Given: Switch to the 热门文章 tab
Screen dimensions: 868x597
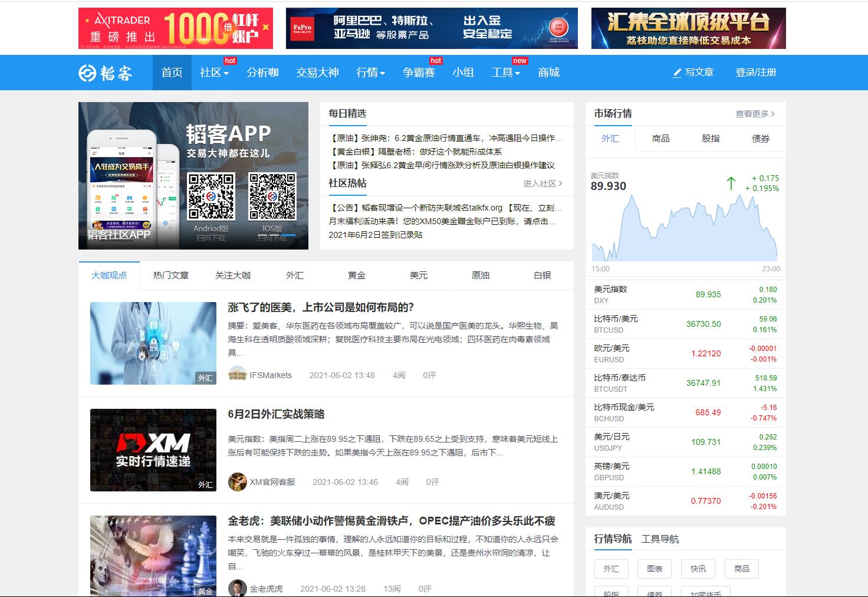Looking at the screenshot, I should tap(171, 275).
